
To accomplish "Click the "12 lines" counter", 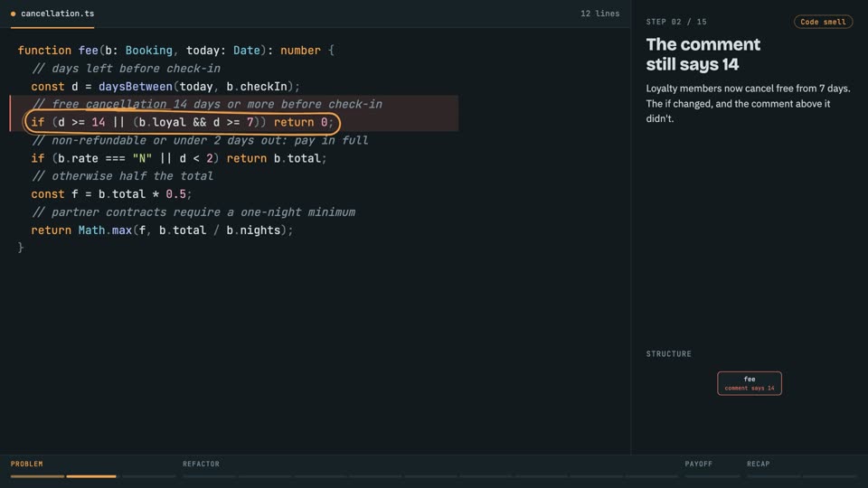I will point(599,14).
